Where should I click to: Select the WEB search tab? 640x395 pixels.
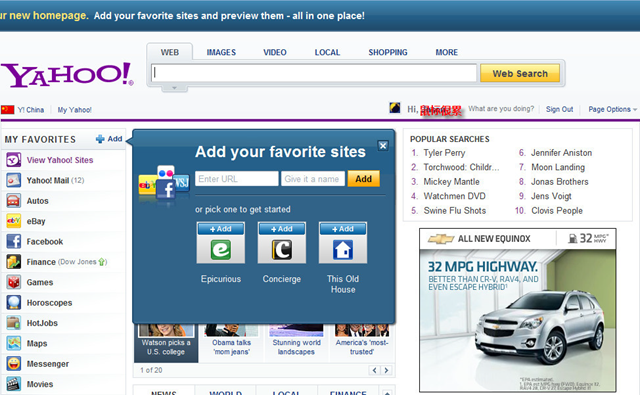(x=170, y=52)
